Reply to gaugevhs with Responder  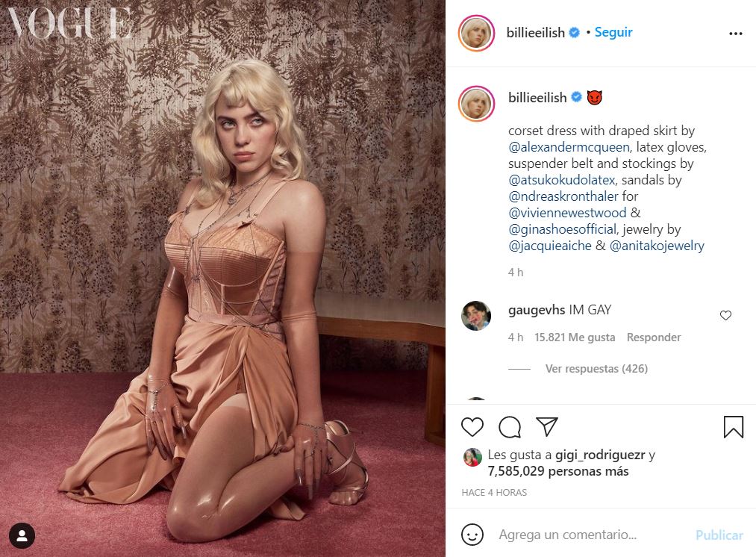[x=653, y=337]
